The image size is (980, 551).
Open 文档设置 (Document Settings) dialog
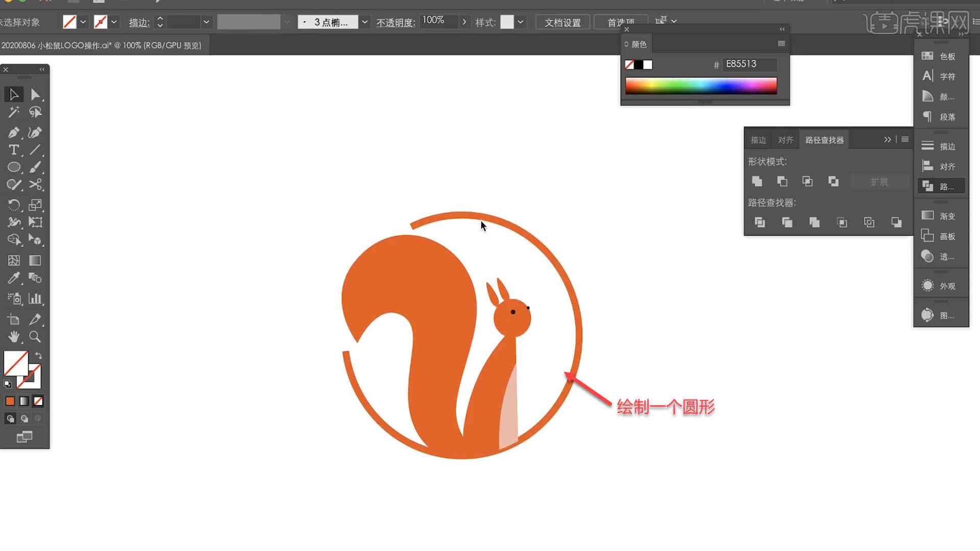(564, 21)
